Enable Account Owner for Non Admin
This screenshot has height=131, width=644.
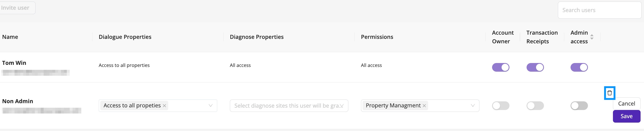pos(501,106)
